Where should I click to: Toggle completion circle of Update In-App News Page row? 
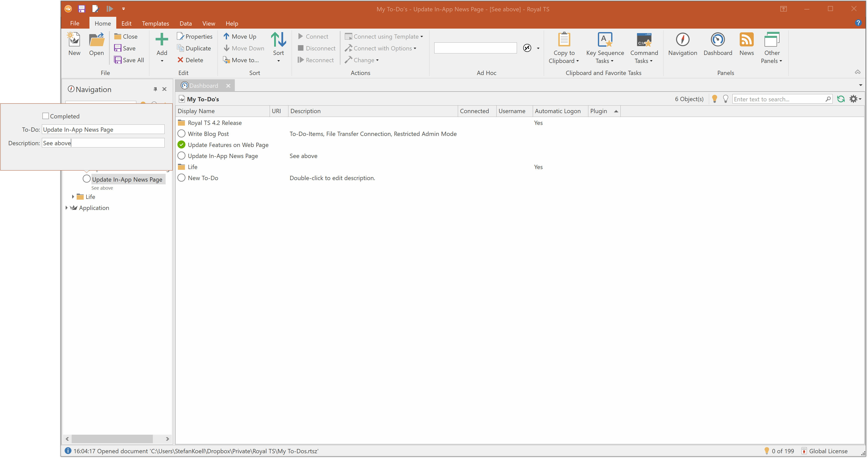point(181,156)
